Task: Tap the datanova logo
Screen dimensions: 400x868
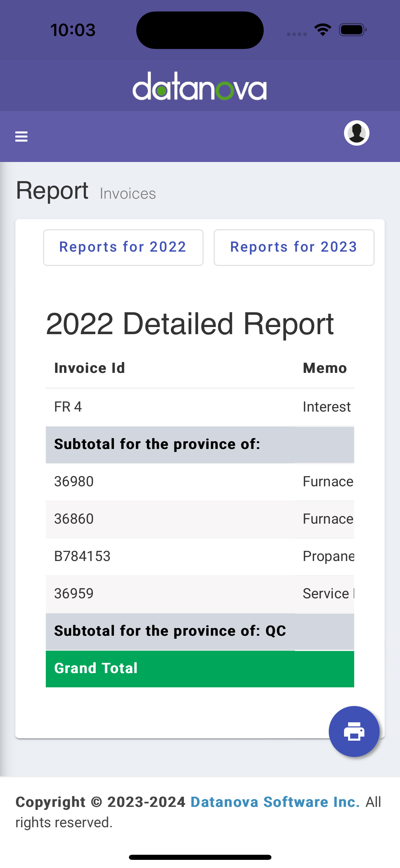Action: [199, 86]
